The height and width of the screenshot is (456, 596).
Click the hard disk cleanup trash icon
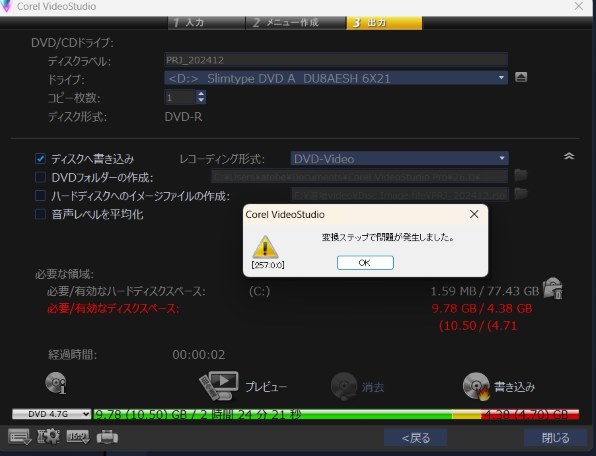(x=553, y=289)
